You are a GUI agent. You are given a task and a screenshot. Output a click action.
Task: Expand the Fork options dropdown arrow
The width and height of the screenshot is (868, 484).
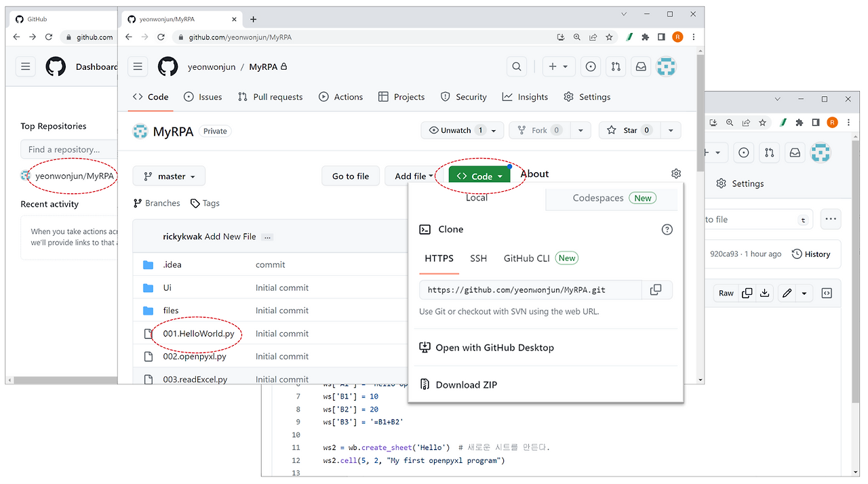[x=580, y=130]
